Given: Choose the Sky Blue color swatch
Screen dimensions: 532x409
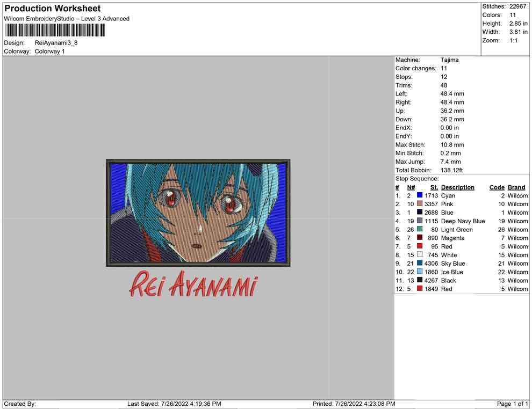Looking at the screenshot, I should [x=420, y=264].
